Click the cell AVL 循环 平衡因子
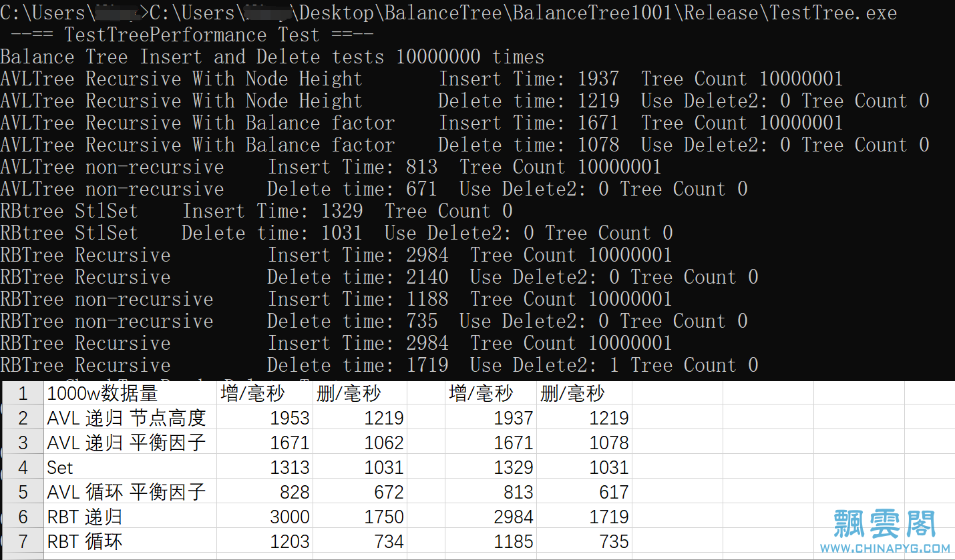 (130, 492)
